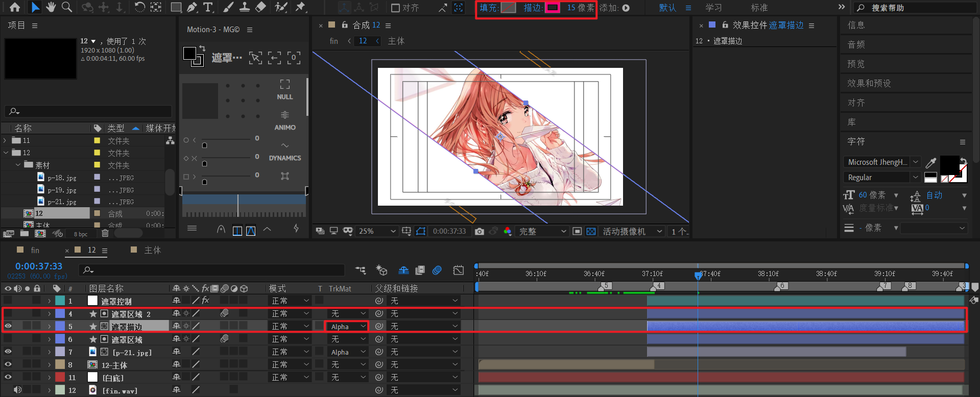The height and width of the screenshot is (397, 980).
Task: Toggle visibility of layer 遮罩描边
Action: click(x=8, y=326)
